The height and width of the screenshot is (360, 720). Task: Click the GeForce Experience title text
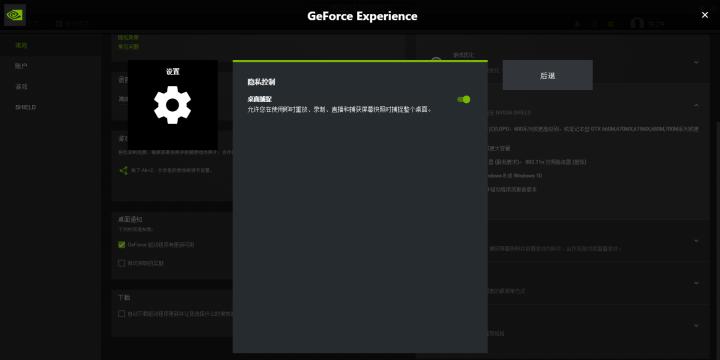pyautogui.click(x=362, y=16)
